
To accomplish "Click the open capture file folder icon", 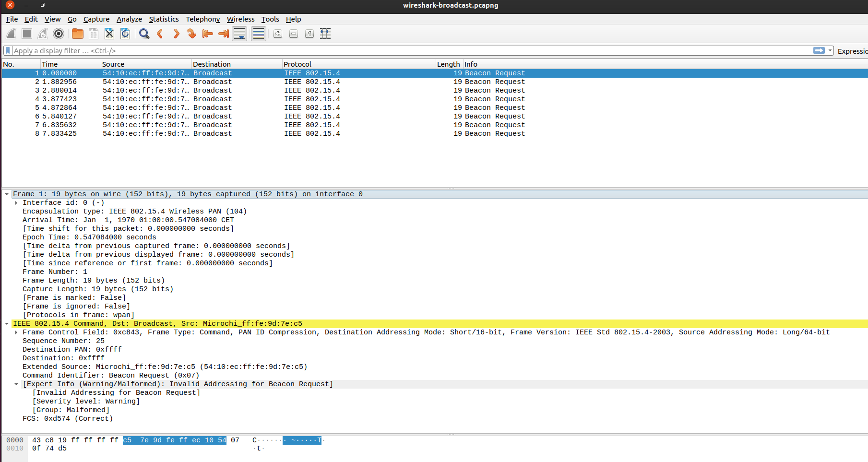I will point(77,34).
